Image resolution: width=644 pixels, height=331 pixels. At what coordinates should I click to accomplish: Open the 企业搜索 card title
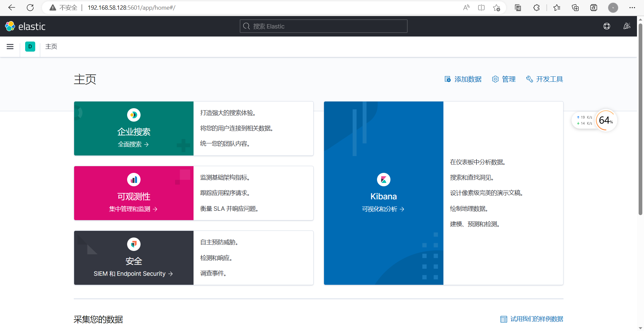coord(134,132)
